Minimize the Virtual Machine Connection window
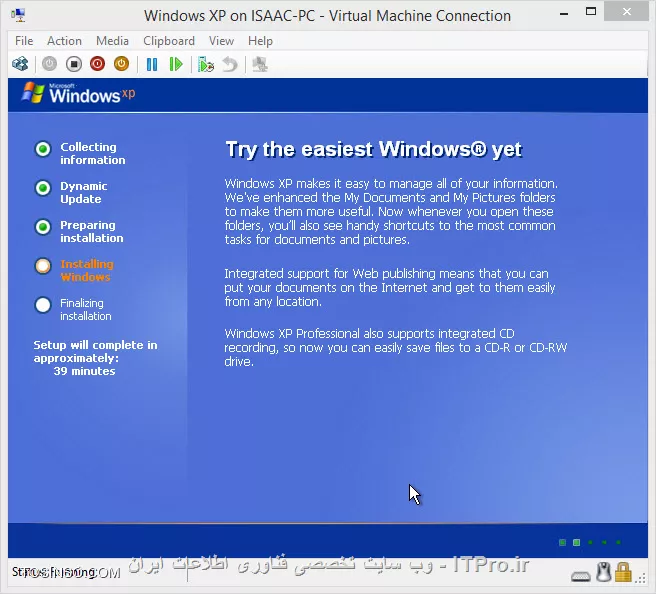The width and height of the screenshot is (656, 594). click(564, 13)
